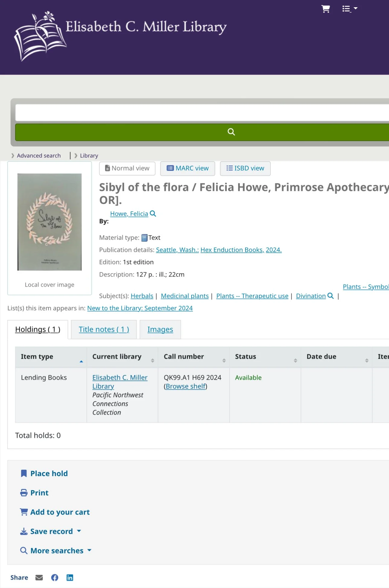Open Browse shelf link for call number
Viewport: 389px width, 588px height.
185,386
